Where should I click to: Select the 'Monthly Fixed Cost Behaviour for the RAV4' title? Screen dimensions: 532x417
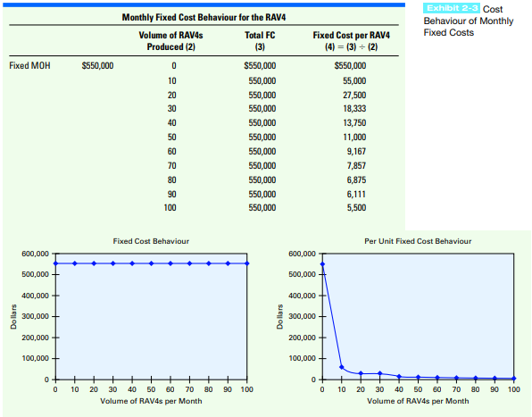204,17
